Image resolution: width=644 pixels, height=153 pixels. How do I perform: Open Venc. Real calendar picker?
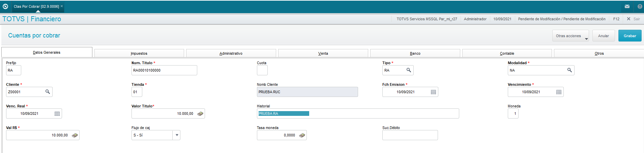click(x=57, y=113)
